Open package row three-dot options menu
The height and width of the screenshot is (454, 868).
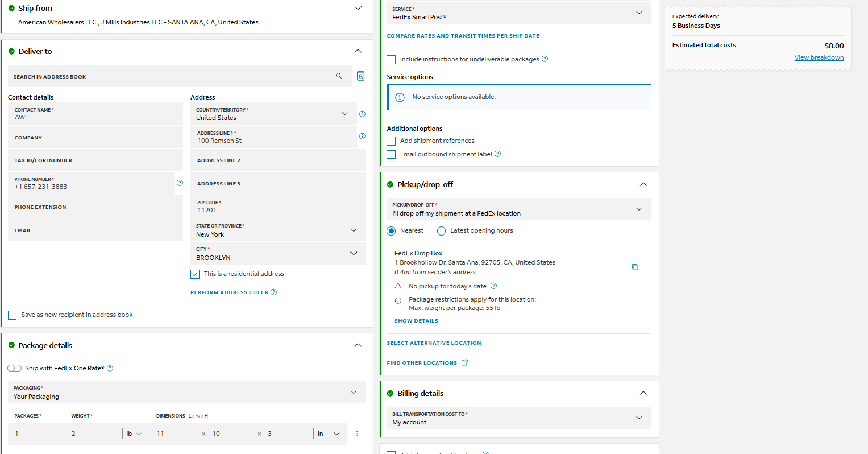pos(357,434)
